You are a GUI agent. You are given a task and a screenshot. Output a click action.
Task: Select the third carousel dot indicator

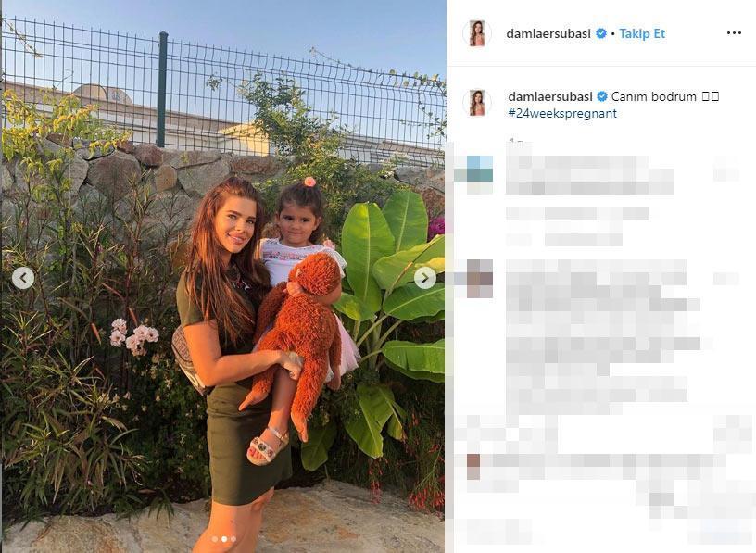coord(233,539)
